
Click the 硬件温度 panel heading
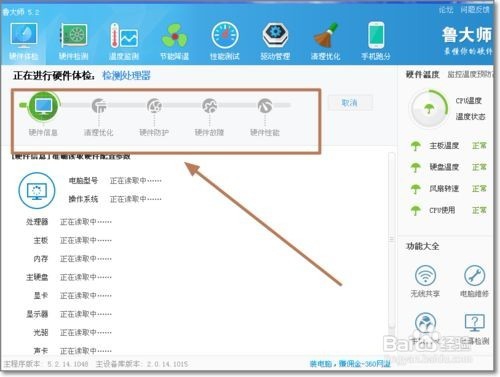click(x=423, y=74)
